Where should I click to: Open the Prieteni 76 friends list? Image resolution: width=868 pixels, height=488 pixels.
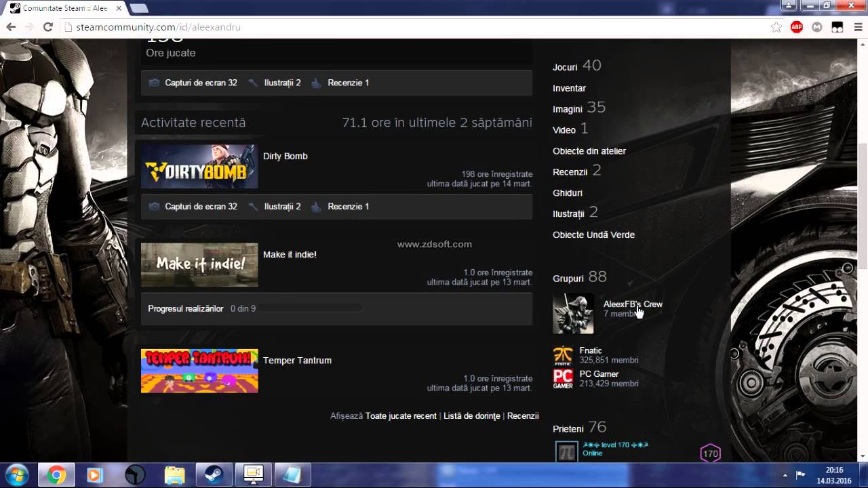[x=579, y=428]
